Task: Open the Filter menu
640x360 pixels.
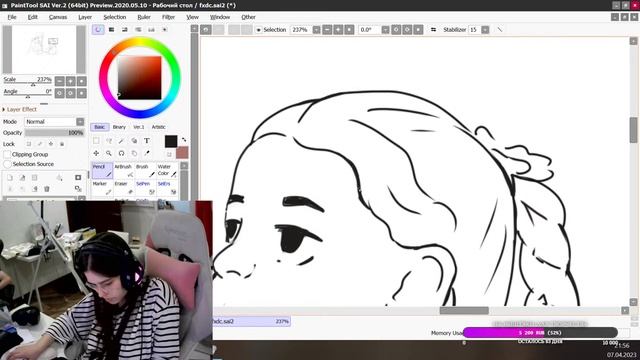Action: pyautogui.click(x=168, y=17)
